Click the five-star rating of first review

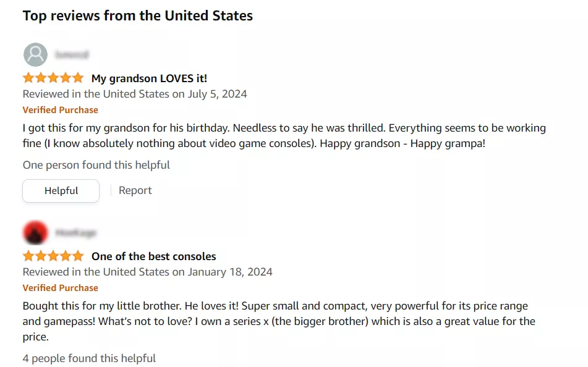(x=53, y=78)
